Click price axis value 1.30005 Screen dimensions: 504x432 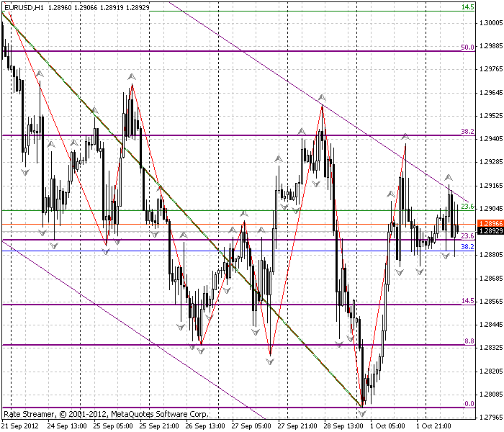click(x=491, y=23)
